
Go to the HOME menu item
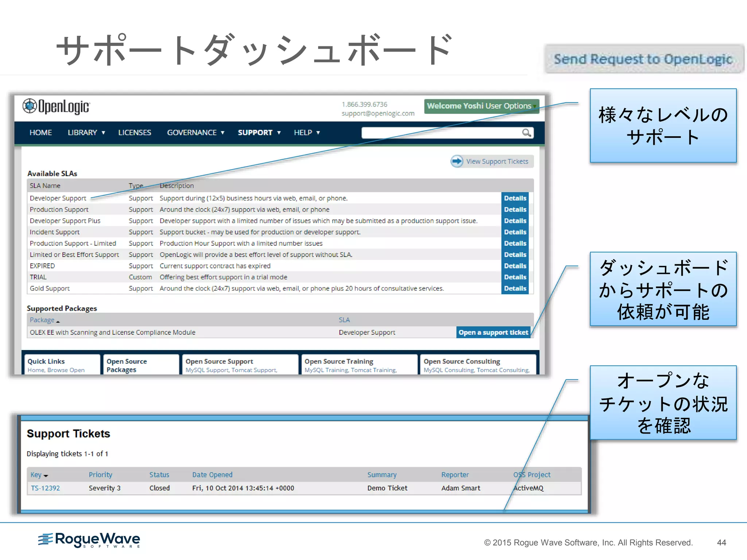click(40, 133)
